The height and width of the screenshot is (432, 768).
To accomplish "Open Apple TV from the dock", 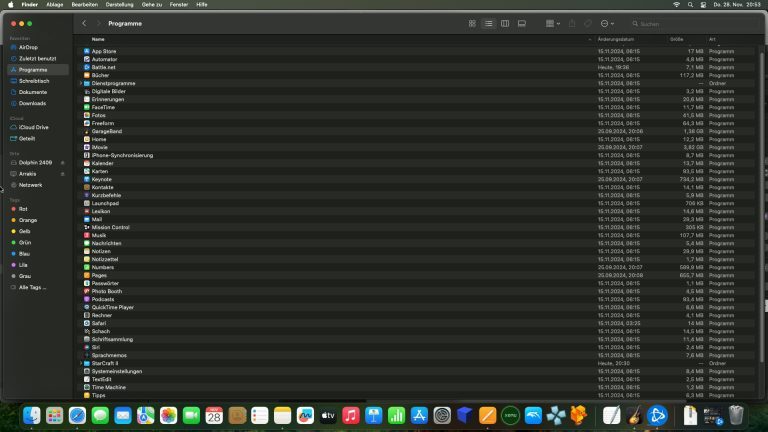I will (x=328, y=416).
